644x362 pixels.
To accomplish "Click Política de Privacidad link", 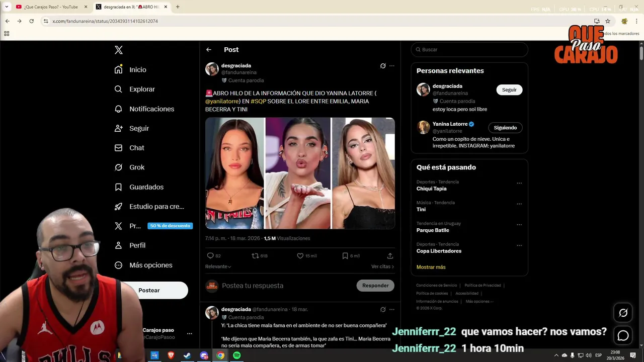I will (482, 286).
